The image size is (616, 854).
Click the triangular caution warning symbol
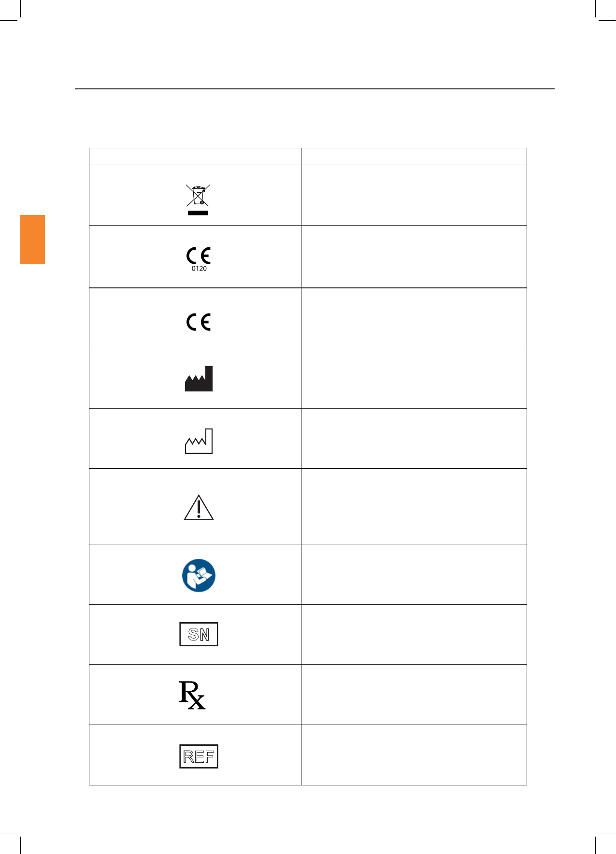199,508
